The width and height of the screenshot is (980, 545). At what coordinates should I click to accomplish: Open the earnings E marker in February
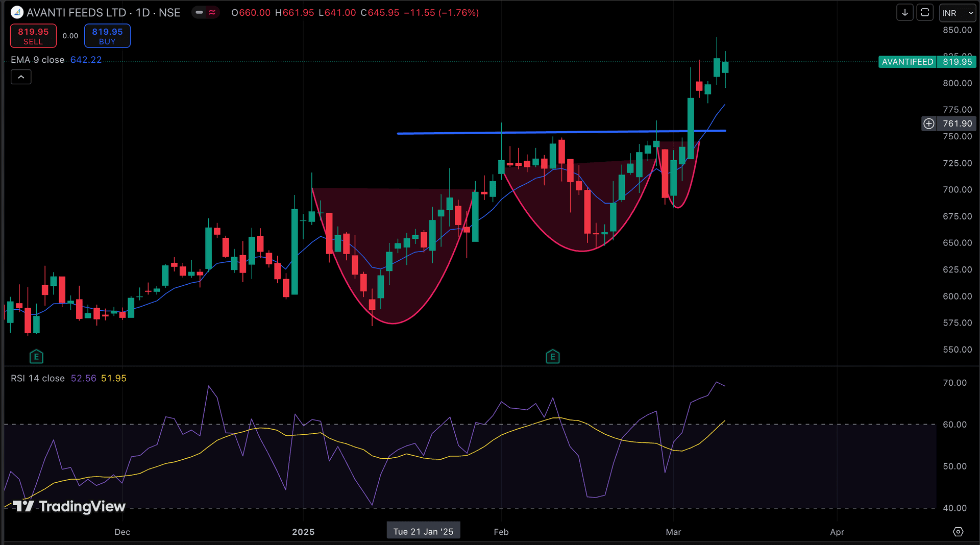553,356
